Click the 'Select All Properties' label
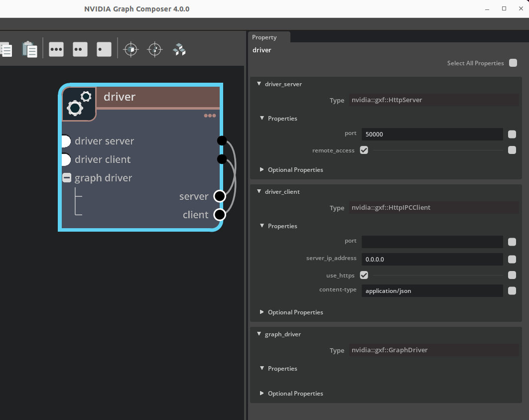 (475, 63)
